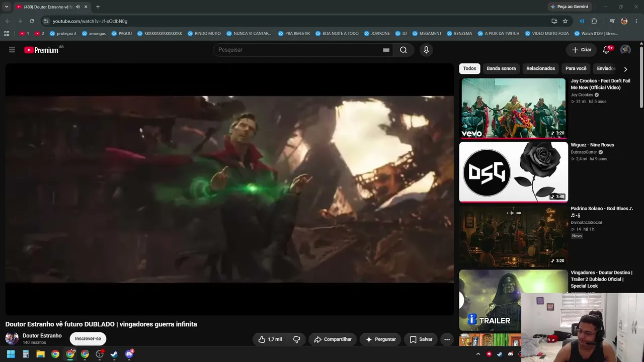This screenshot has height=362, width=644.
Task: Open the notifications bell
Action: (x=606, y=50)
